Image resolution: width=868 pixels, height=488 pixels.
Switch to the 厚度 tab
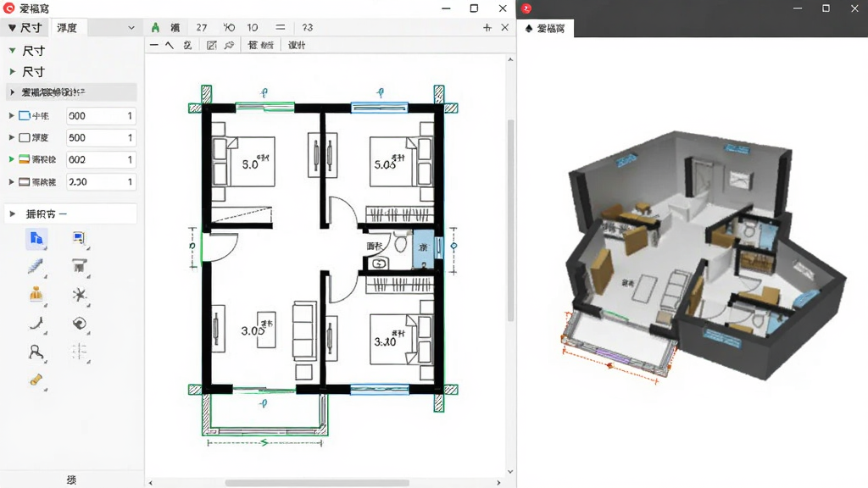click(67, 28)
